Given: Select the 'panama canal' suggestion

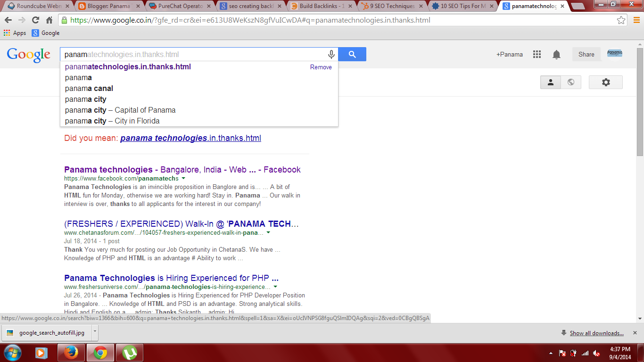Looking at the screenshot, I should tap(199, 89).
